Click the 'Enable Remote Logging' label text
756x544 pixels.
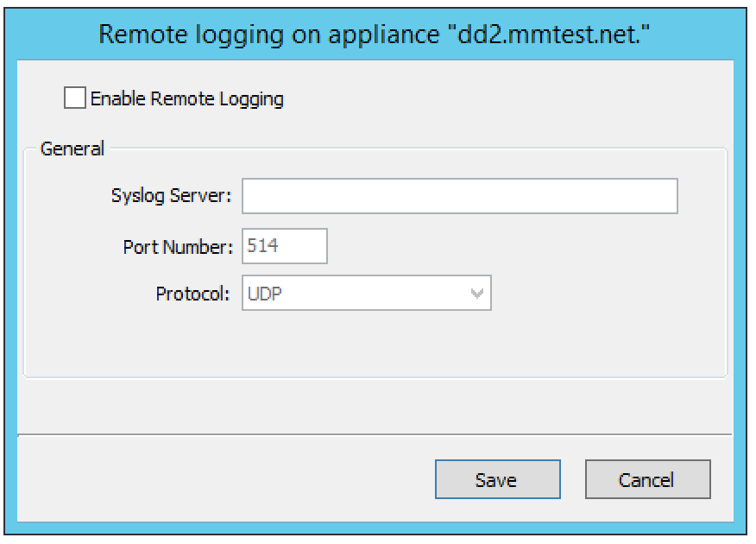click(x=186, y=98)
